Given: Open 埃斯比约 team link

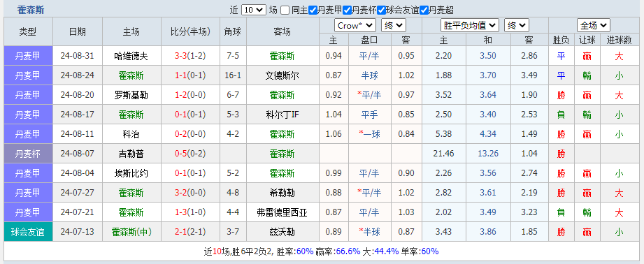Looking at the screenshot, I should (131, 174).
